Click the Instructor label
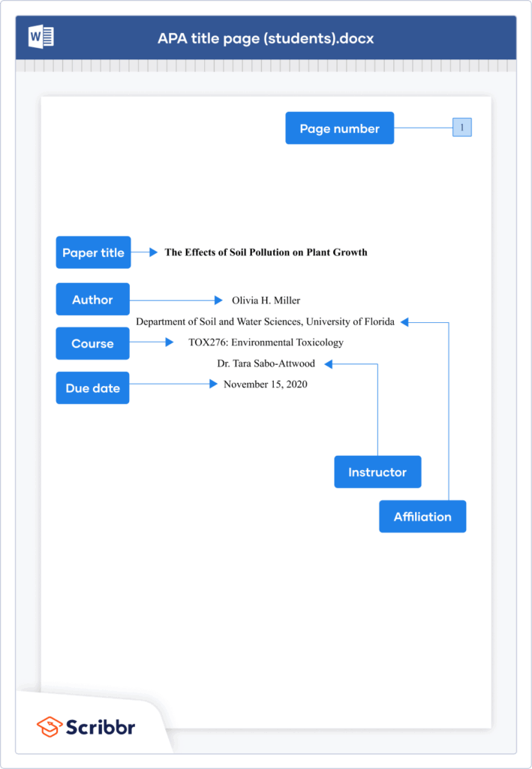 [377, 472]
